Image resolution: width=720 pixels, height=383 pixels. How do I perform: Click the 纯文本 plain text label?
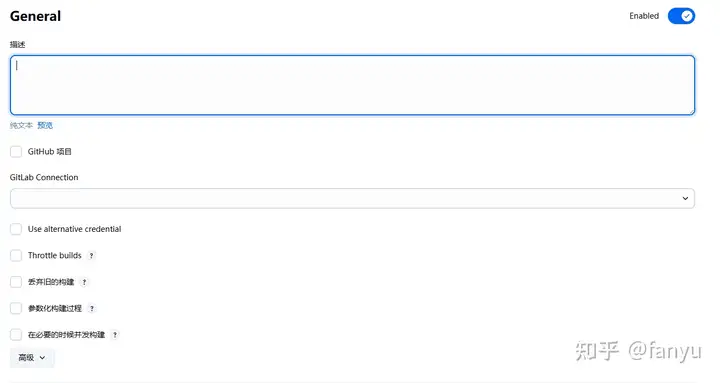21,125
